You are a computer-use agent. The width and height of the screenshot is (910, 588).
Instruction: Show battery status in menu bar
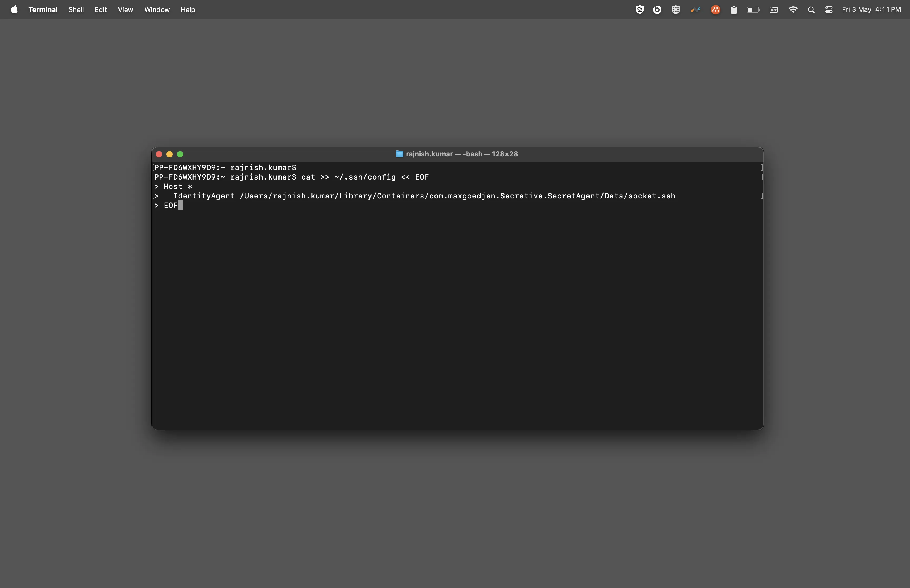click(x=753, y=10)
